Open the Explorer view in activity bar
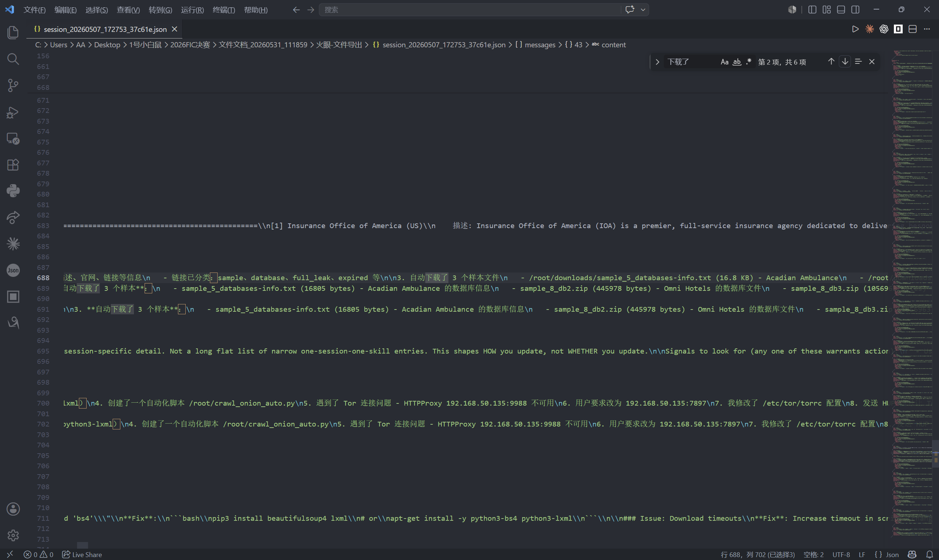 (13, 32)
